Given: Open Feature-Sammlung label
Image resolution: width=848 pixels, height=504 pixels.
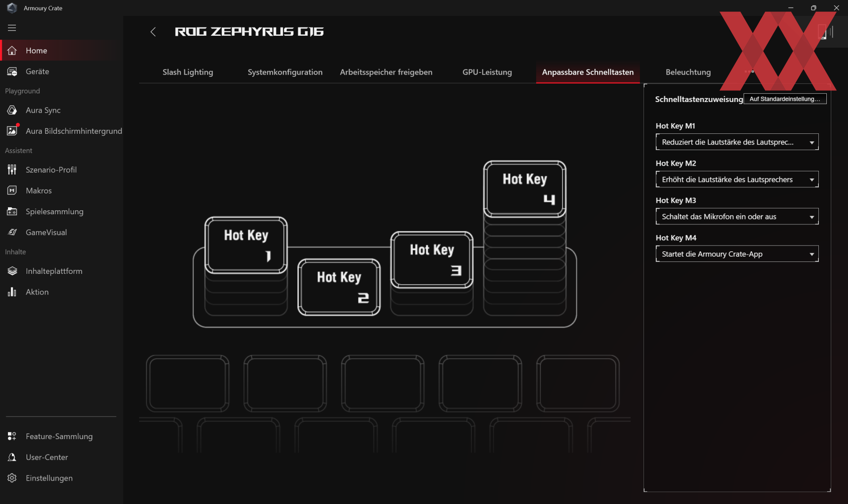Looking at the screenshot, I should pyautogui.click(x=59, y=436).
